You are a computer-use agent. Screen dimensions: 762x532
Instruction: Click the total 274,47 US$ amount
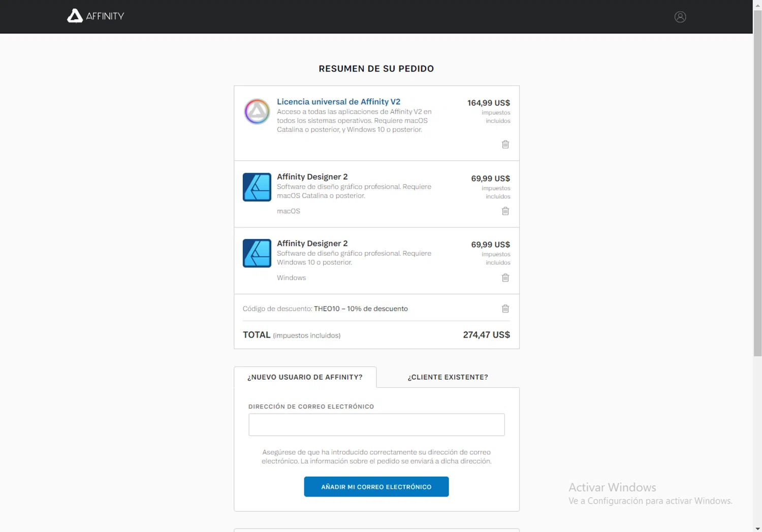pyautogui.click(x=486, y=335)
